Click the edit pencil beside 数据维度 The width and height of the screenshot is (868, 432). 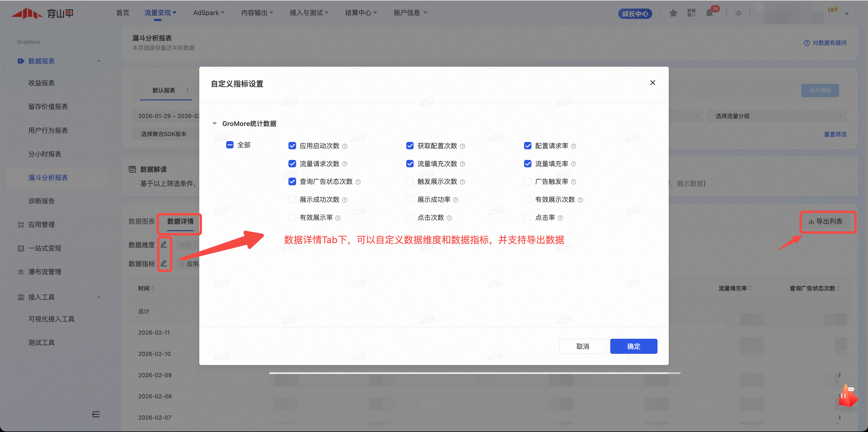pos(164,244)
